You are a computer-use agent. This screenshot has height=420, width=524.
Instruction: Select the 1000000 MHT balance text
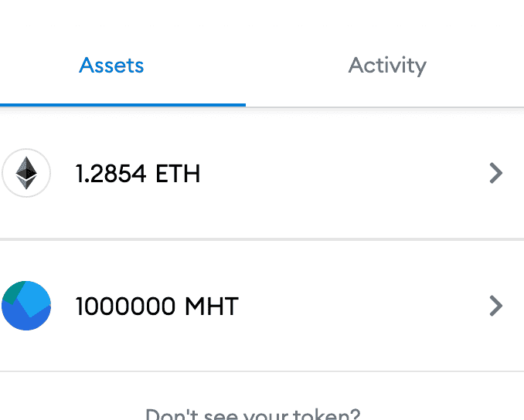[157, 307]
